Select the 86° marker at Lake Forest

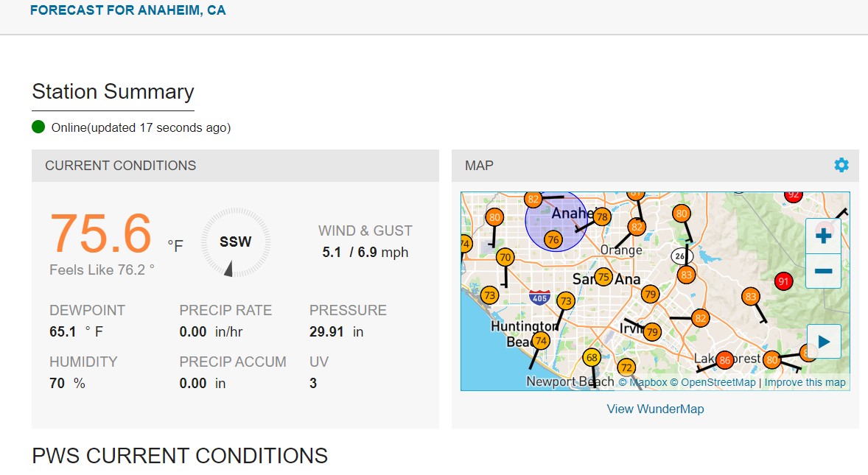click(725, 360)
